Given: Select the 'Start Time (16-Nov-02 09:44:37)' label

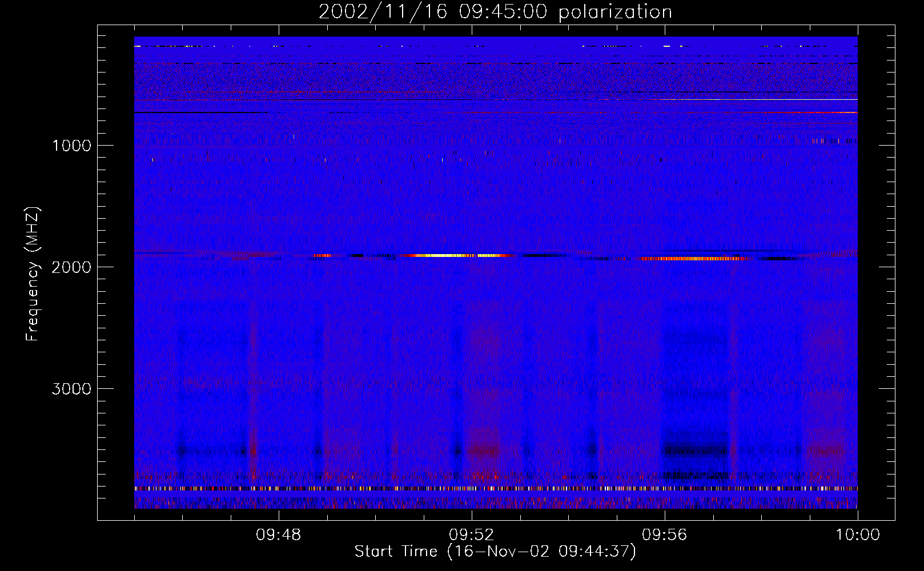Looking at the screenshot, I should pos(495,552).
